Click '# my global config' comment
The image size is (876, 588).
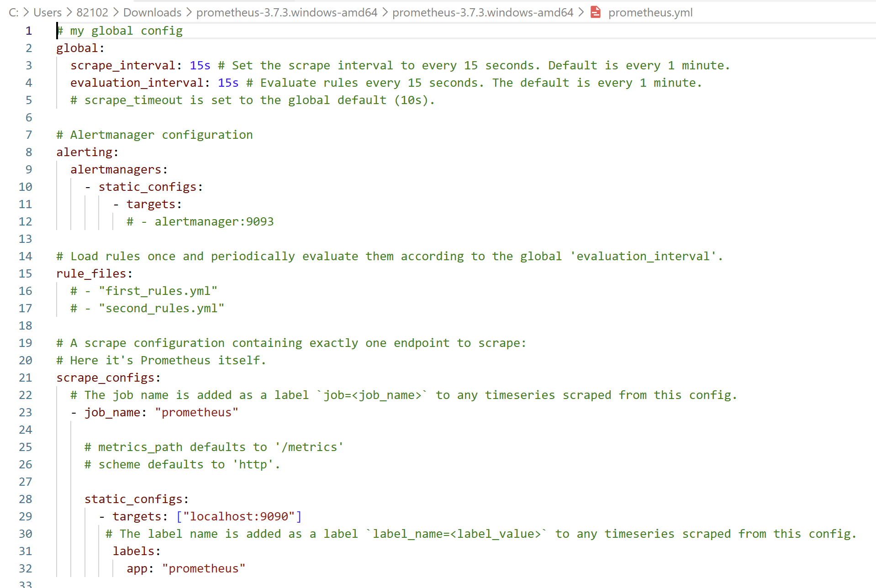pos(119,31)
